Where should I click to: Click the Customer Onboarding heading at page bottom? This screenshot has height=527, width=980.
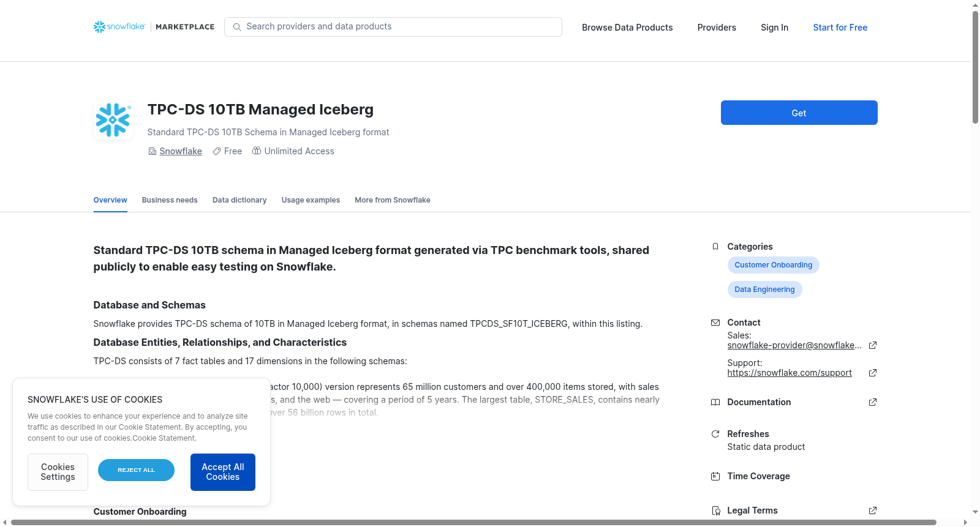tap(140, 512)
